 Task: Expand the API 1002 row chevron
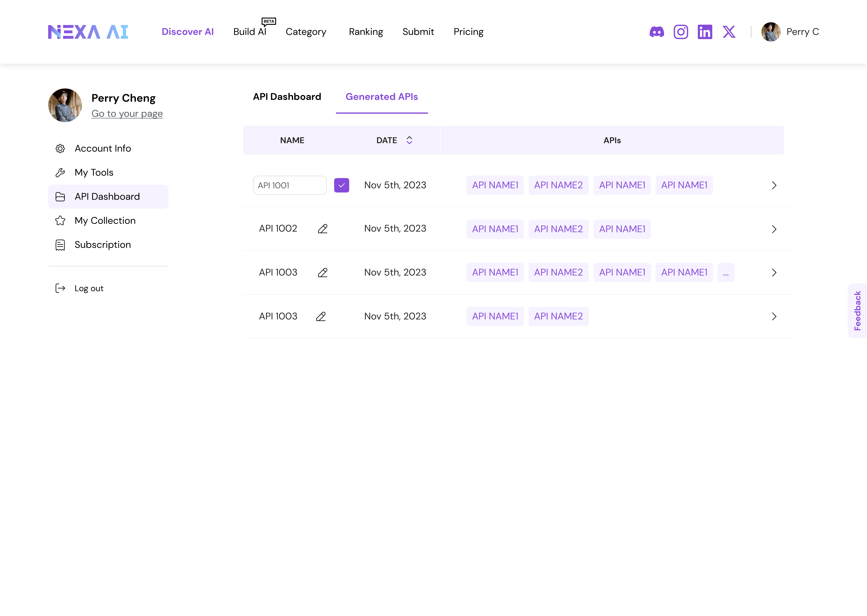click(x=774, y=229)
